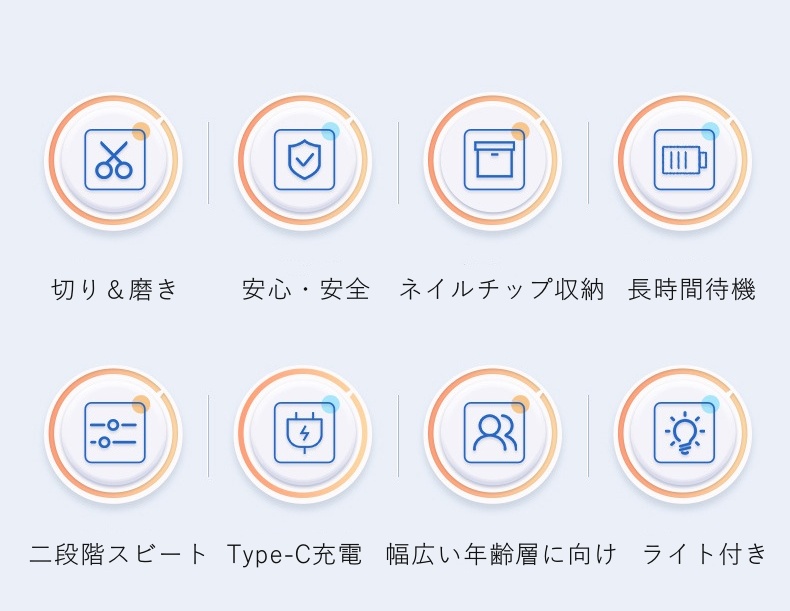
Task: Click the ネイルチップ収納 label
Action: pos(502,290)
